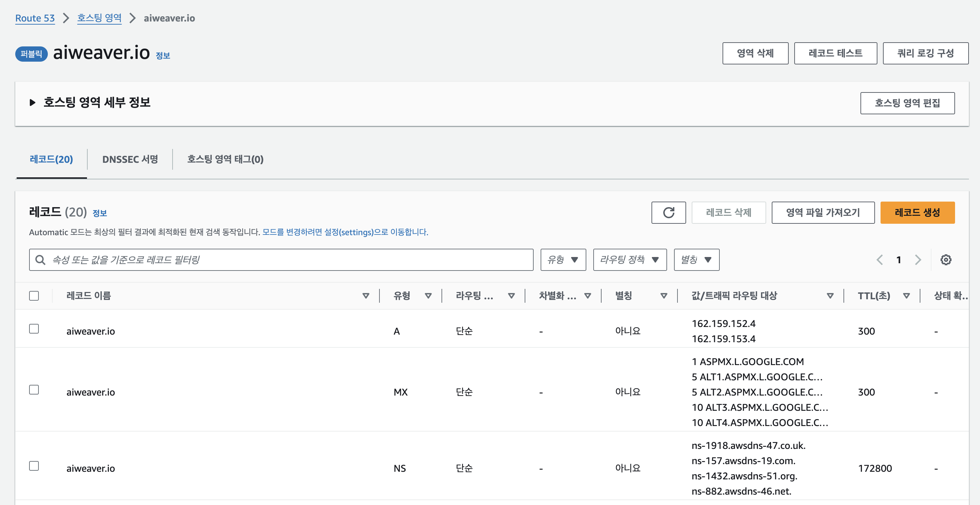Click the search magnifier icon in filter

click(x=40, y=260)
